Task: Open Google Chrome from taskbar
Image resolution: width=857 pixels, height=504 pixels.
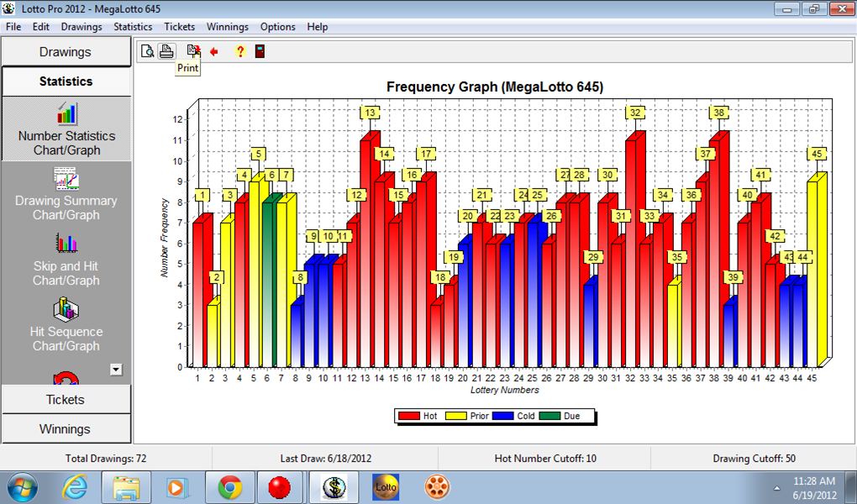Action: pyautogui.click(x=229, y=487)
